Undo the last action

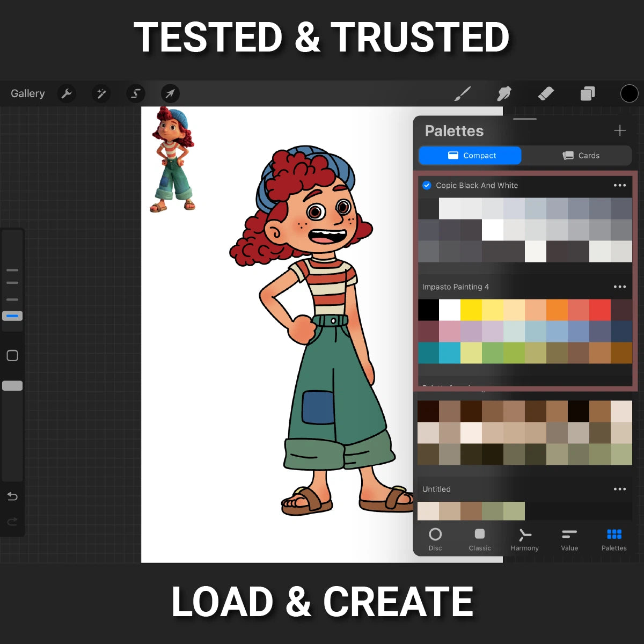click(x=12, y=496)
